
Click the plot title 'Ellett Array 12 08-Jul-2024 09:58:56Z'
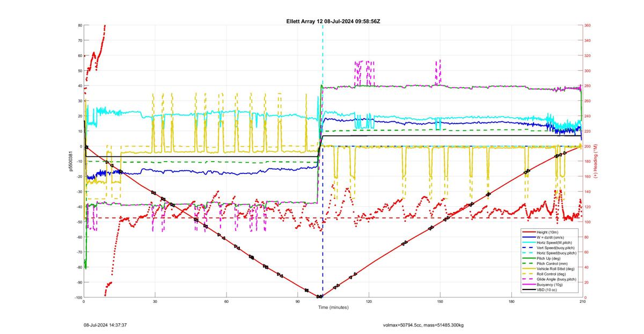pyautogui.click(x=333, y=21)
